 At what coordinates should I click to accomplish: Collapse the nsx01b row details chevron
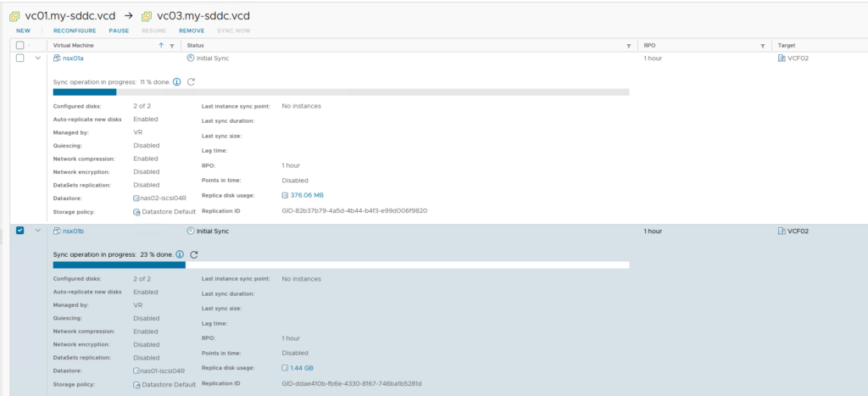point(37,231)
